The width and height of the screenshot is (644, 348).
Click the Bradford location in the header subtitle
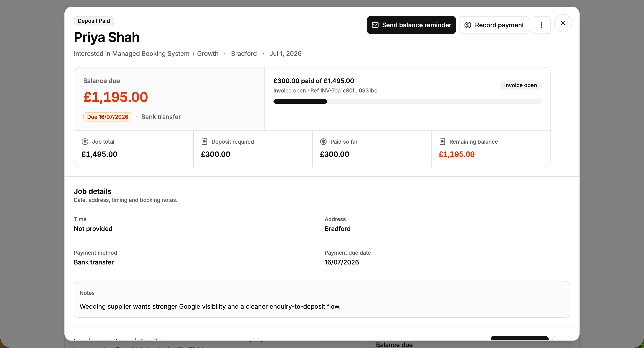(244, 54)
